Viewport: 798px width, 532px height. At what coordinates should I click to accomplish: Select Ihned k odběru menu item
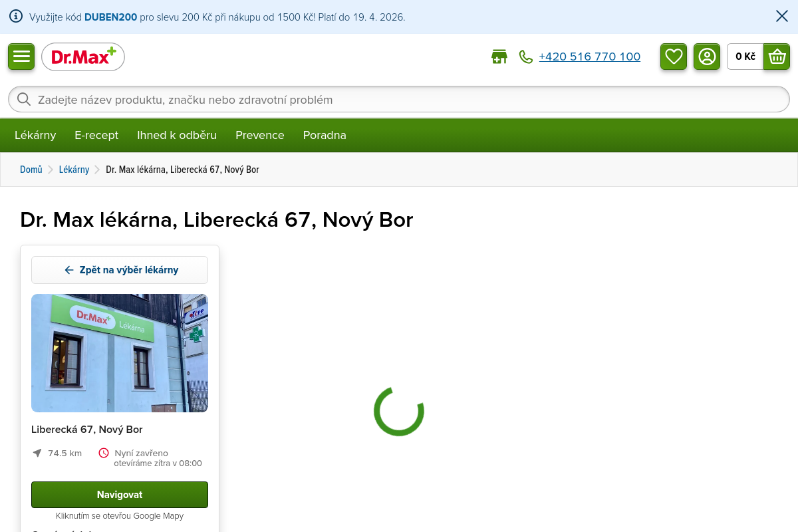(x=177, y=135)
